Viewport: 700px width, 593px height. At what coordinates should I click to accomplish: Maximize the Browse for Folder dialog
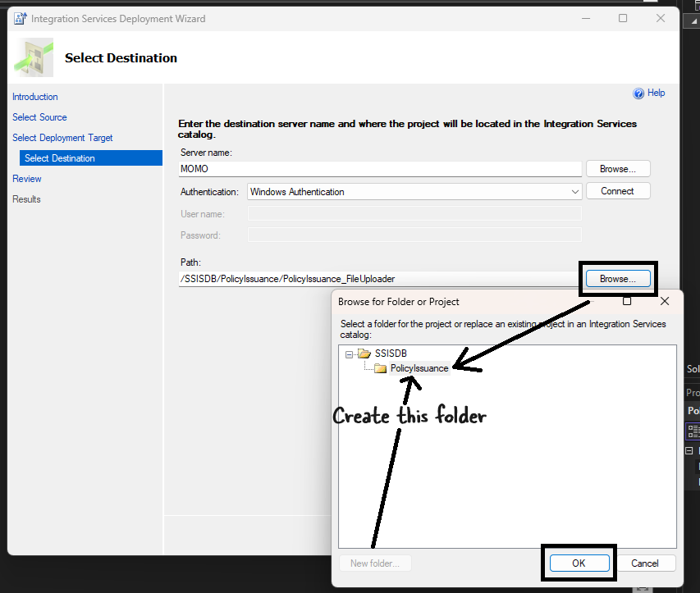click(627, 301)
